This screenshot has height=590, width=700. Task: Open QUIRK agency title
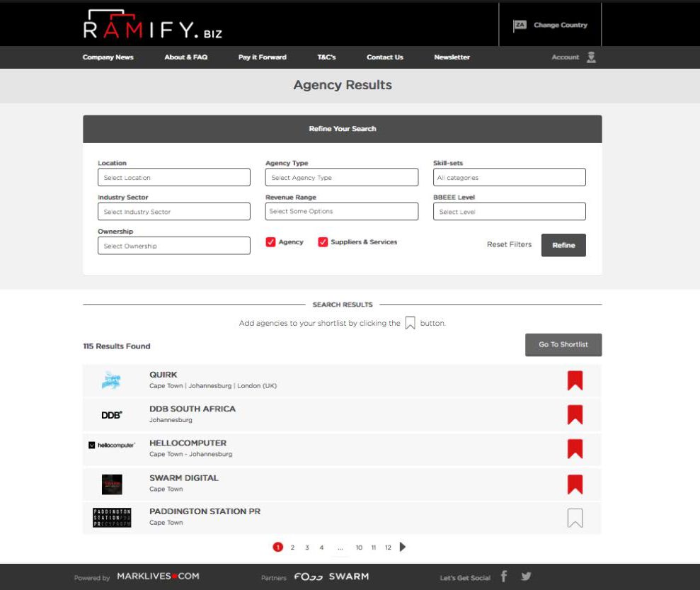163,375
